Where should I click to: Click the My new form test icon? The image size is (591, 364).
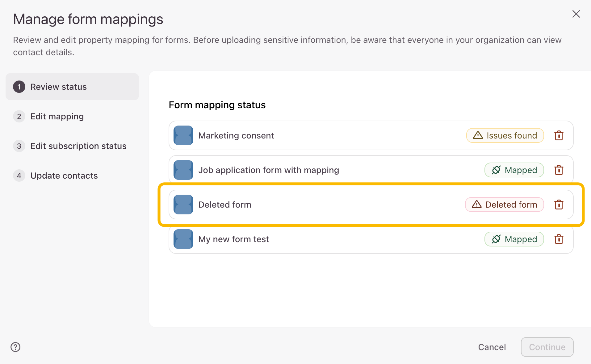click(183, 239)
